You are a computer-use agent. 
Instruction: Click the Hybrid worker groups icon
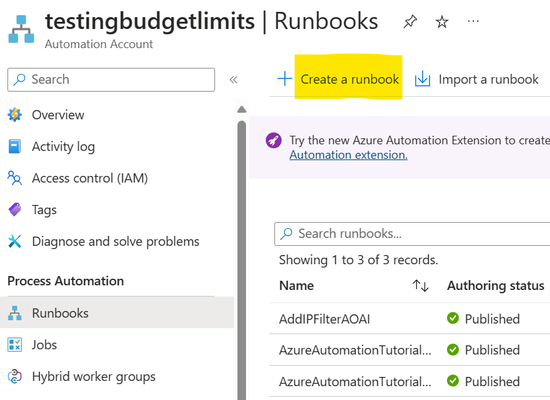tap(15, 376)
